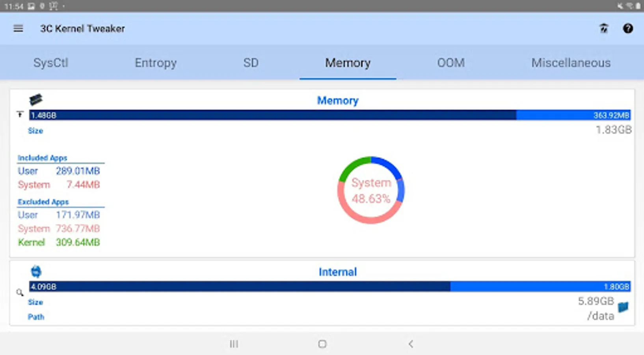Tap the Size label under the 4.09GB bar
This screenshot has width=644, height=355.
35,302
